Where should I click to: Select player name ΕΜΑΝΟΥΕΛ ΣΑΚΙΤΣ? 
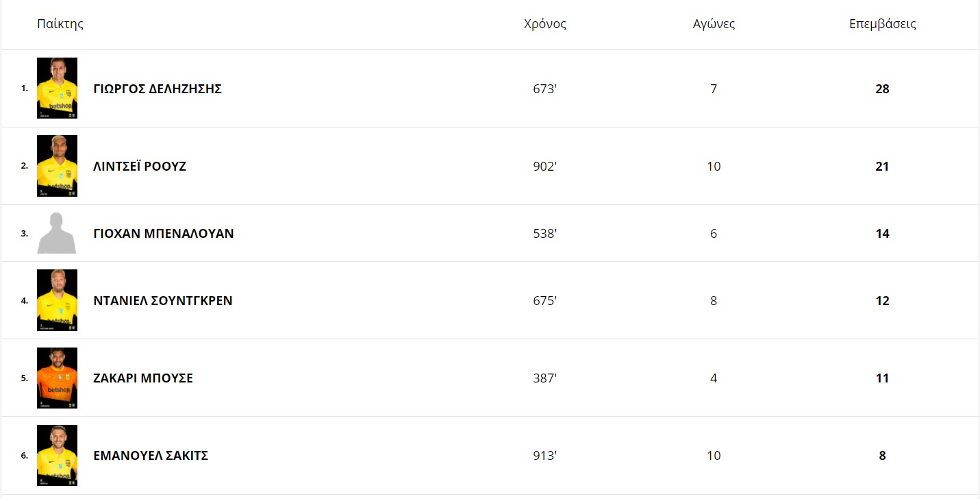[151, 456]
